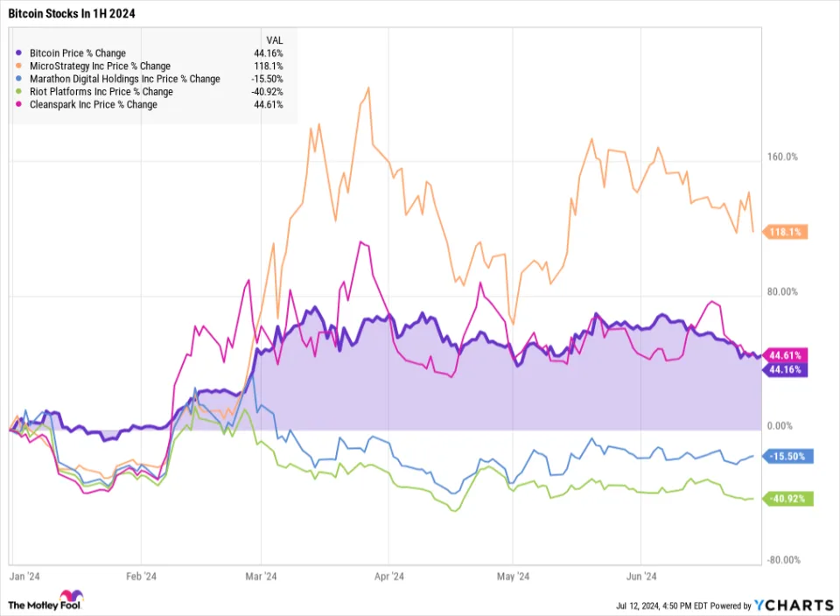Click the blue -15.50% end-value flag
The height and width of the screenshot is (616, 840).
tap(788, 456)
